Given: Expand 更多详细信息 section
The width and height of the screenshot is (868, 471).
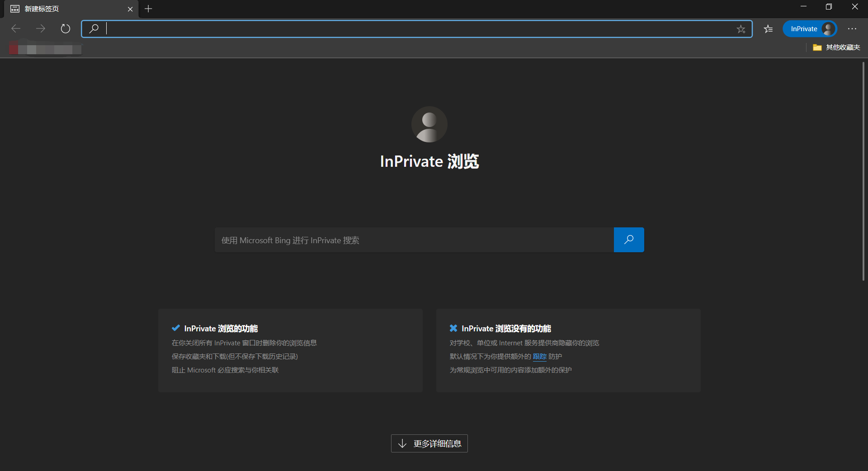Looking at the screenshot, I should click(x=429, y=443).
